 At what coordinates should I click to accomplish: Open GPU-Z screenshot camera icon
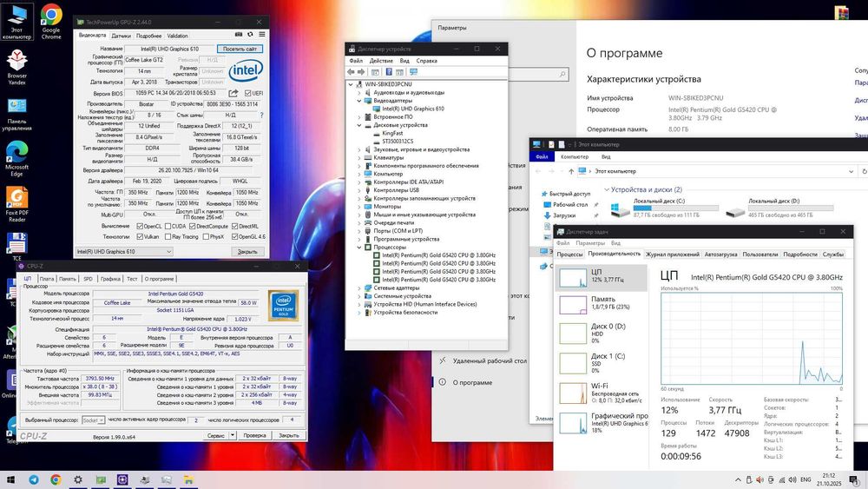click(x=239, y=35)
